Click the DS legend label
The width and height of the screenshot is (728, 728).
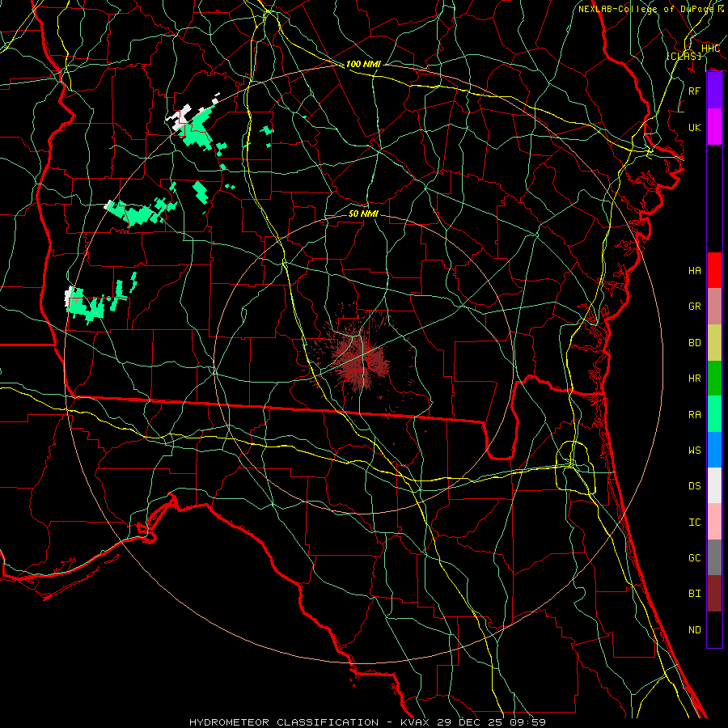694,486
